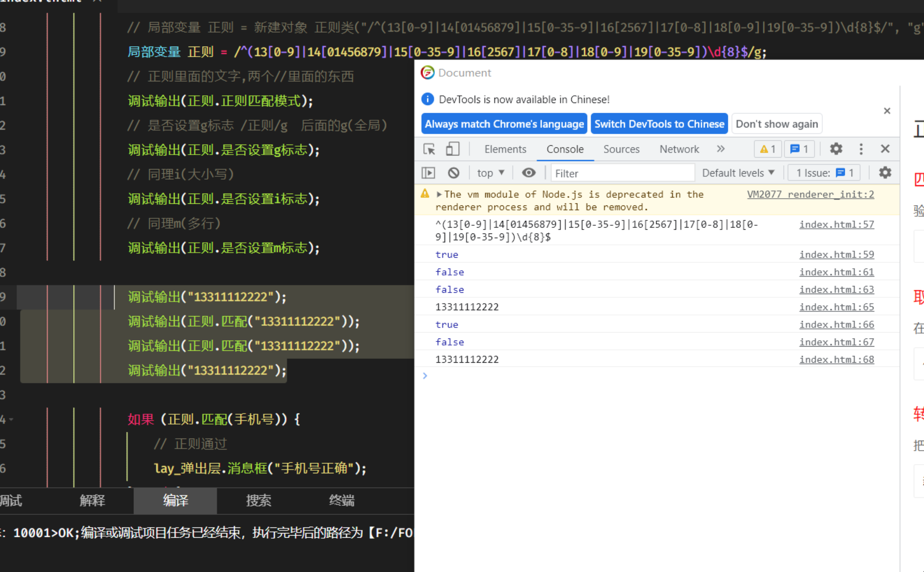
Task: Focus the console Filter input field
Action: [622, 173]
